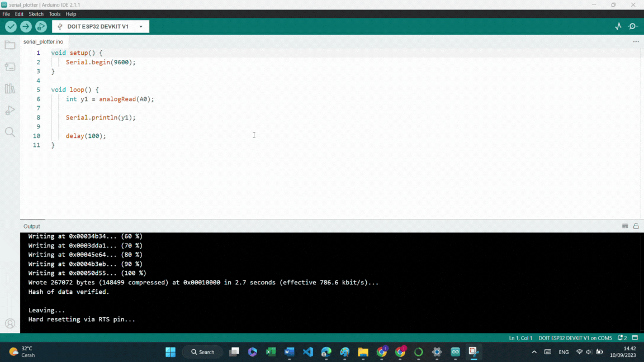Toggle the output scroll lock icon
The image size is (644, 362).
pos(636,226)
